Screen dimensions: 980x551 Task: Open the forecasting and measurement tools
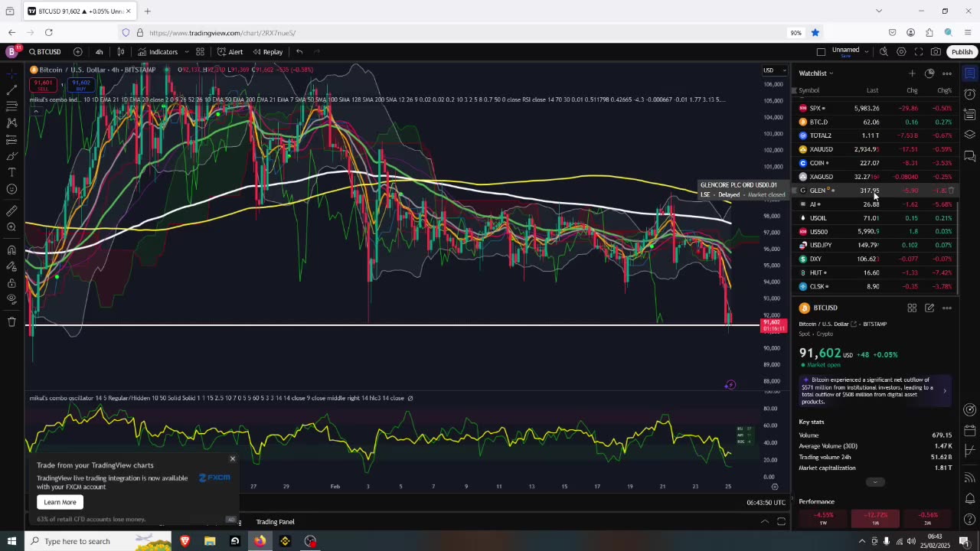(x=11, y=139)
